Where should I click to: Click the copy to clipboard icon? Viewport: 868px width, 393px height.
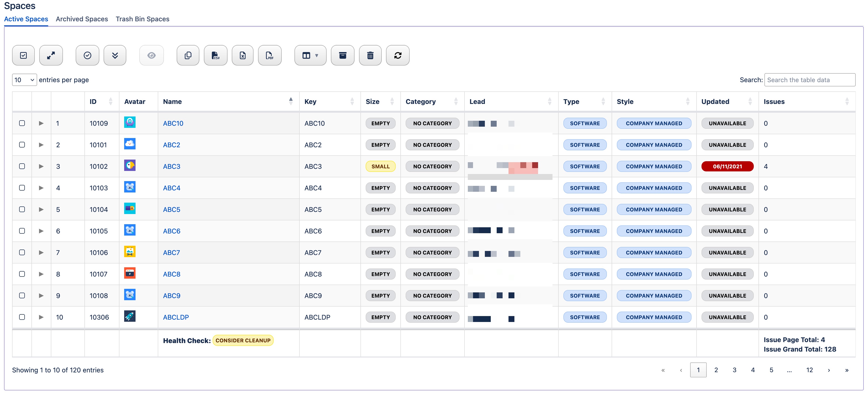(x=188, y=55)
